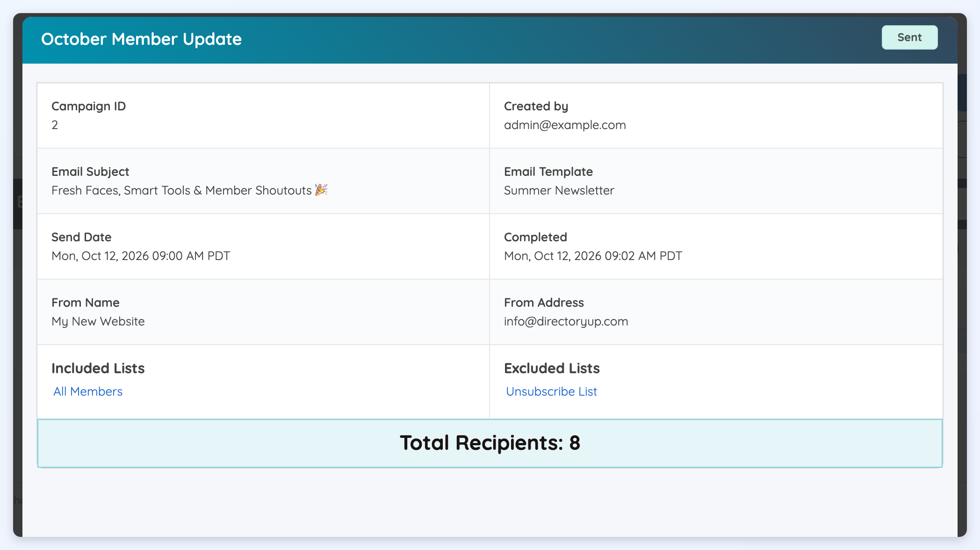This screenshot has height=550, width=980.
Task: Click the admin@example.com creator email
Action: (x=565, y=125)
